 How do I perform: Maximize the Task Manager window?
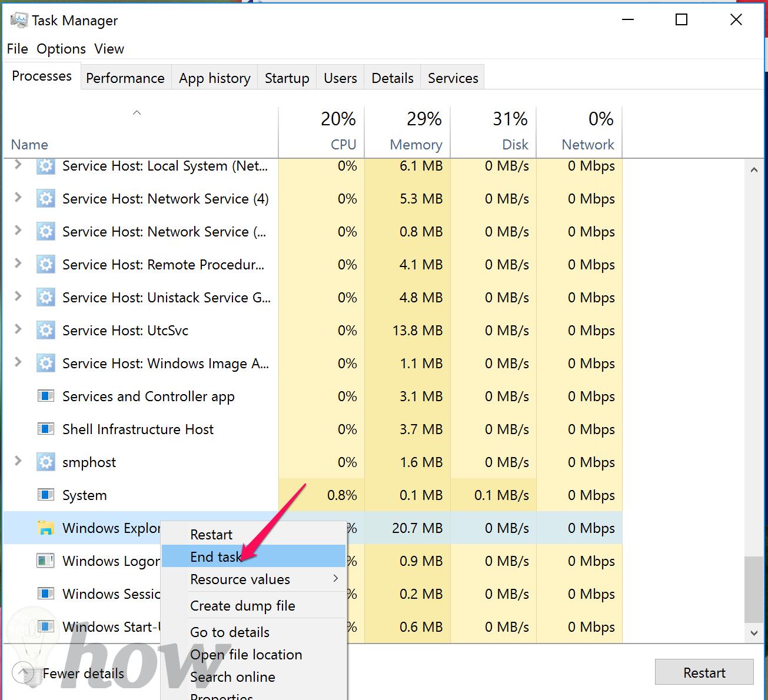(681, 20)
